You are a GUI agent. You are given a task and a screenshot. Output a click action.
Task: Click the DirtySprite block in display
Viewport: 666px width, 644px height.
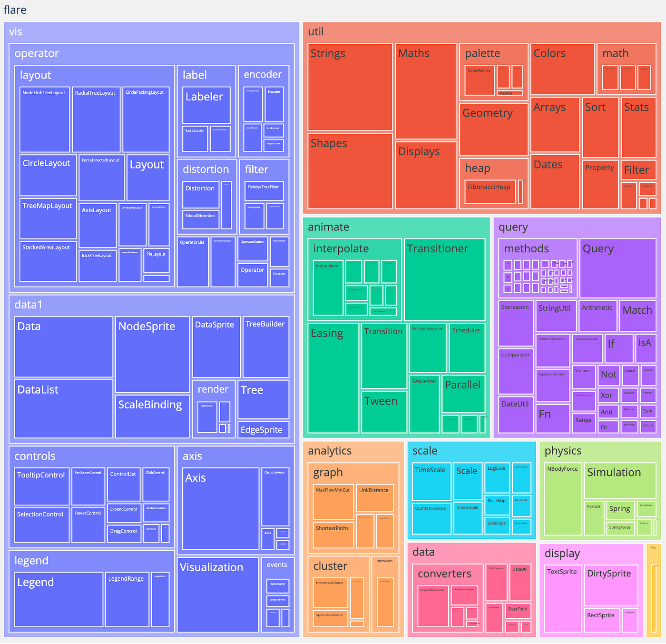pos(610,585)
